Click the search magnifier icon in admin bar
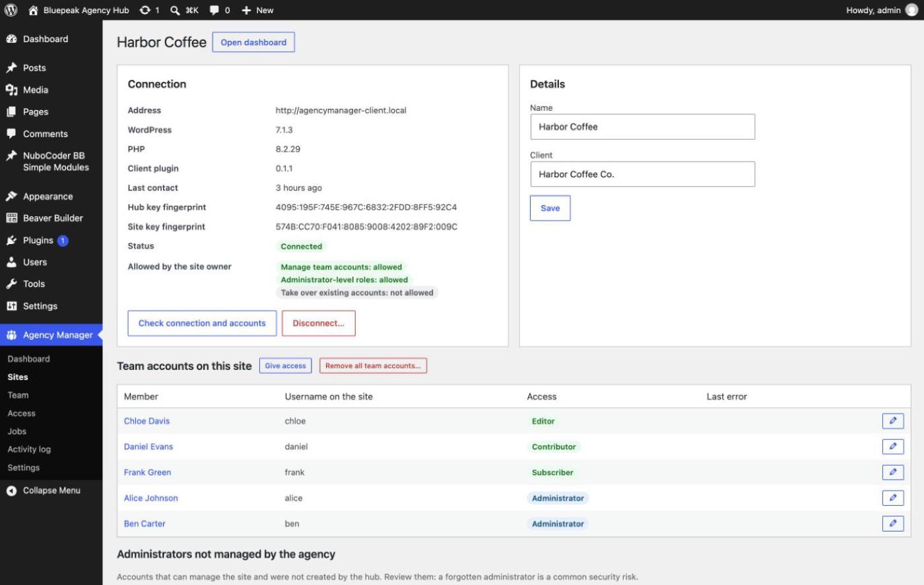This screenshot has height=585, width=924. (175, 10)
